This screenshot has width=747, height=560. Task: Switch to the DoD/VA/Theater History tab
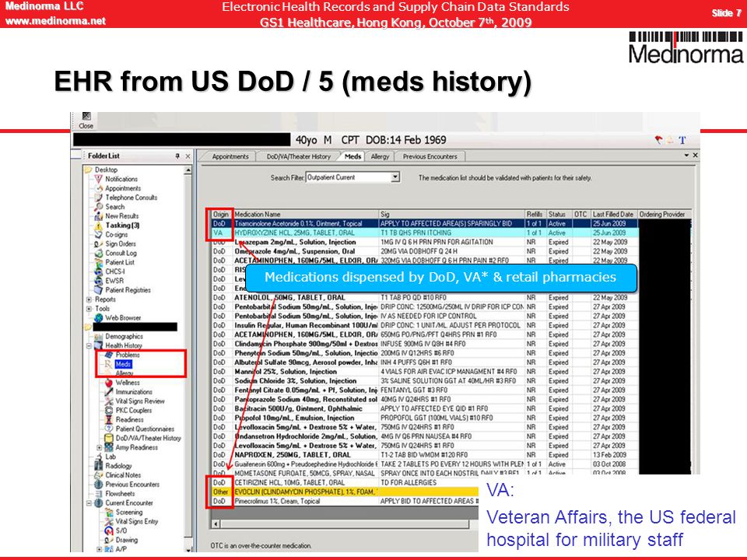coord(298,156)
